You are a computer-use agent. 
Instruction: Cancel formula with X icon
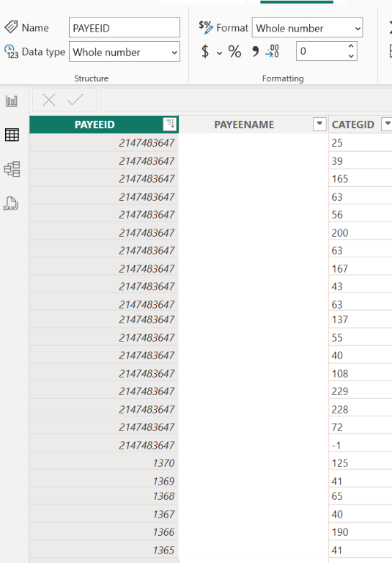(49, 100)
